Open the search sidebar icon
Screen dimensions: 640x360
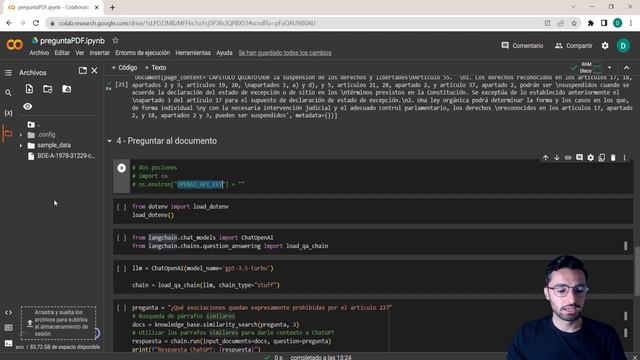coord(8,93)
